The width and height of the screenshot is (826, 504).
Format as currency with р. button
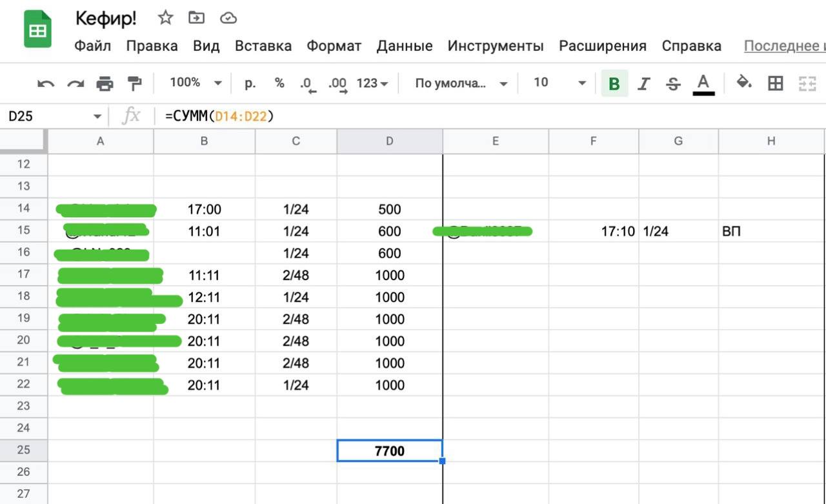[x=250, y=83]
